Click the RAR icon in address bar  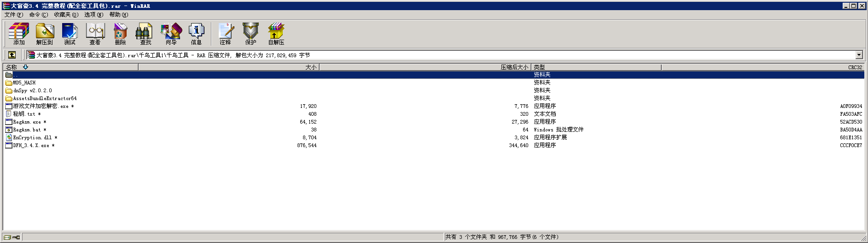[31, 55]
